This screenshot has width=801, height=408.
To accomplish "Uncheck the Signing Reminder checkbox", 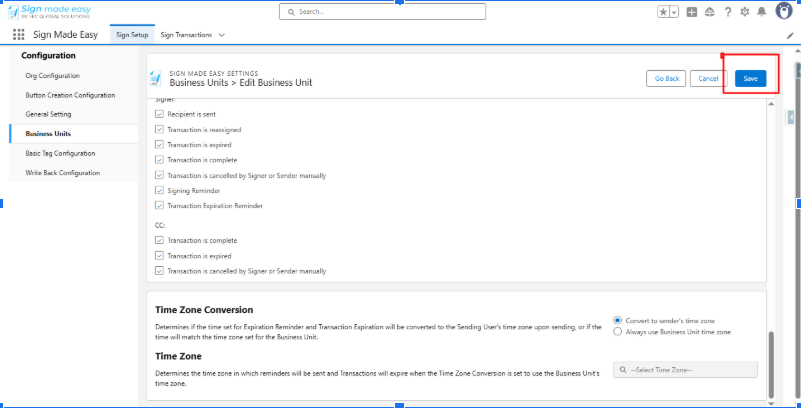I will click(x=159, y=190).
